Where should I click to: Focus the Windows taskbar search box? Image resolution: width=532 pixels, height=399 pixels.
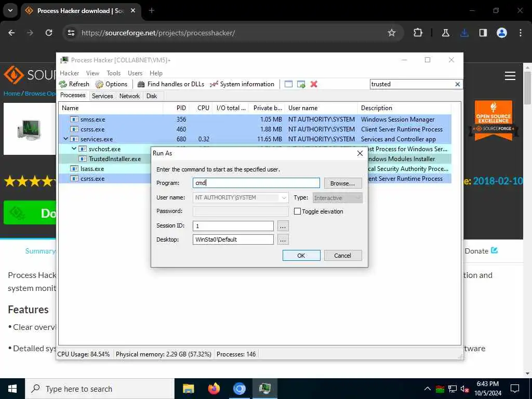click(x=100, y=389)
